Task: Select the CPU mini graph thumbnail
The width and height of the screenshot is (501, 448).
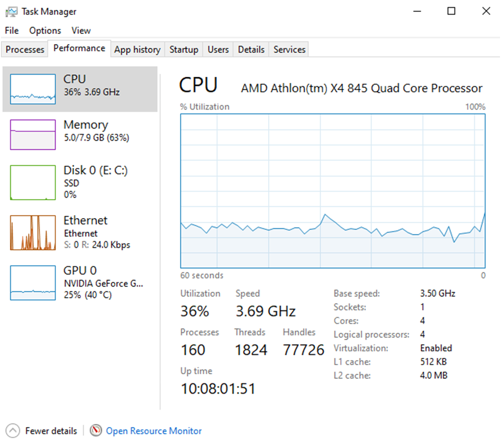Action: 33,89
